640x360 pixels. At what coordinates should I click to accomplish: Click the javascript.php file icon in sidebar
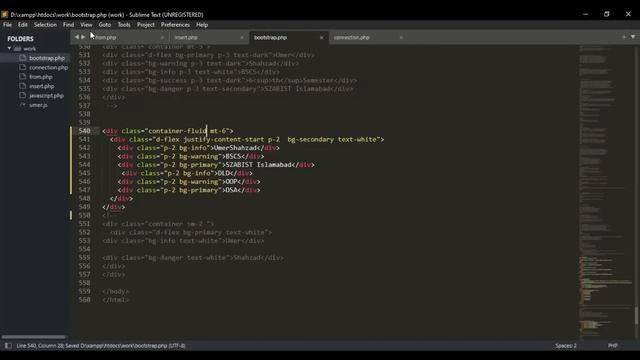(22, 96)
